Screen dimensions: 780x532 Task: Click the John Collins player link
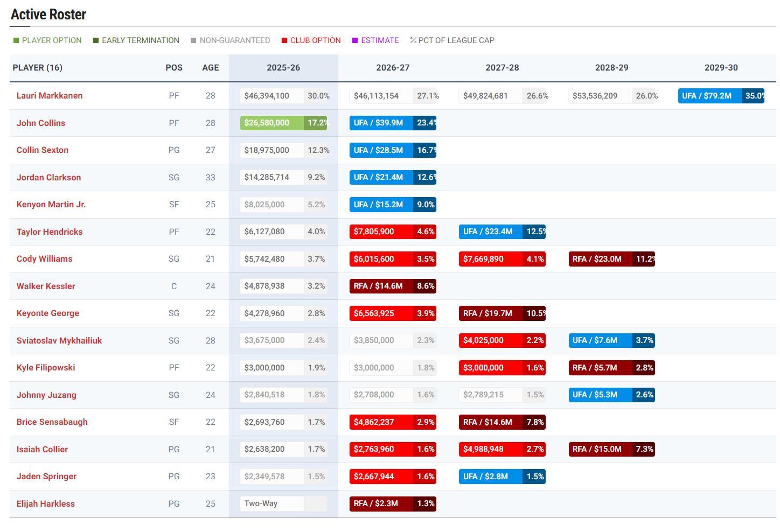[41, 123]
